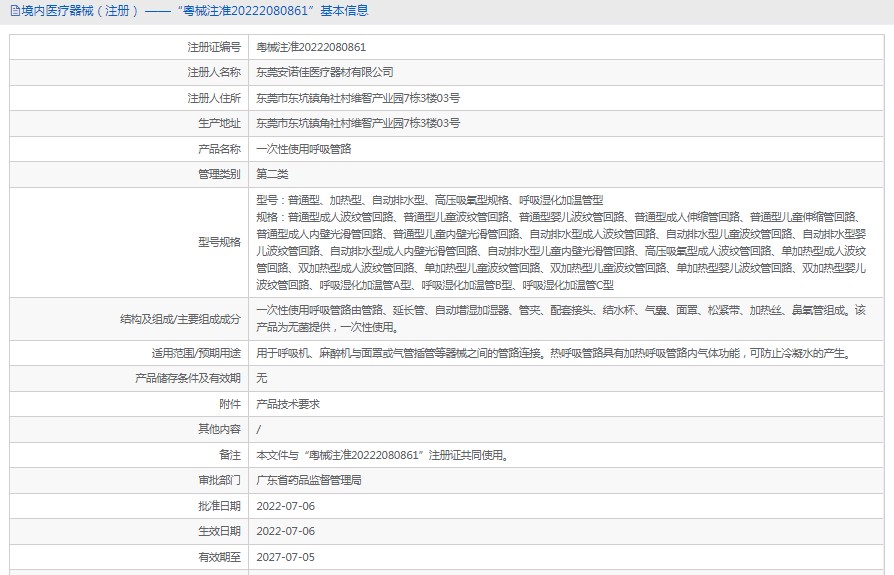Viewport: 894px width, 575px height.
Task: Click the 结构及组成/主要组成成分 label
Action: 180,319
